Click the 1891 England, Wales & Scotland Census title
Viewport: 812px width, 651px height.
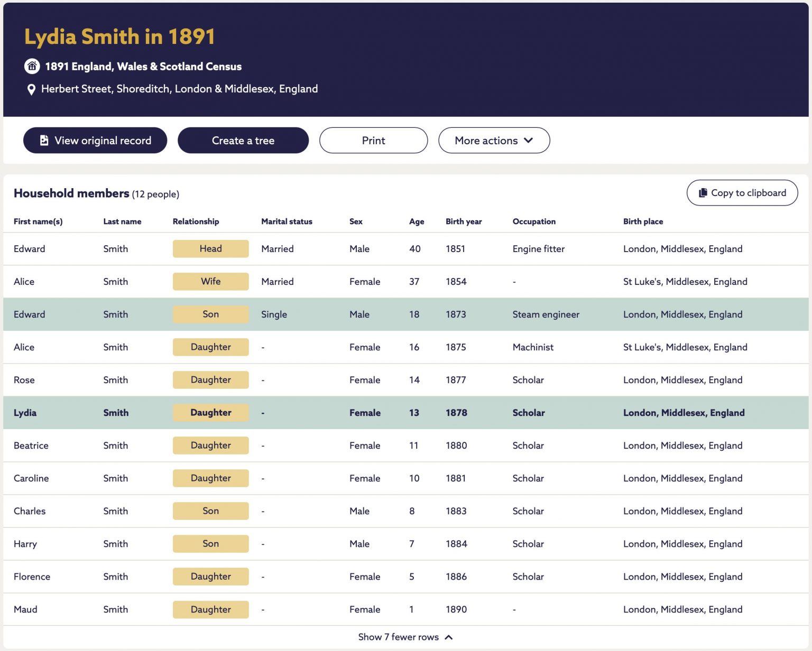click(x=143, y=67)
